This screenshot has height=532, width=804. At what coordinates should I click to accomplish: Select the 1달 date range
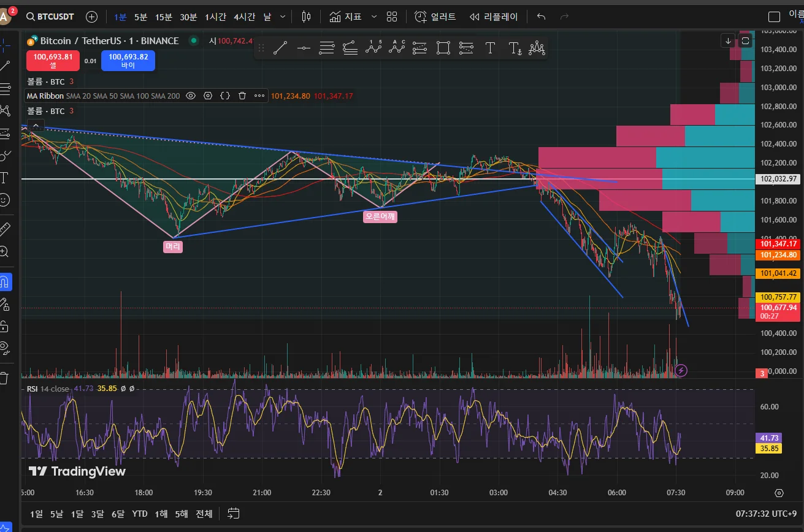[77, 514]
